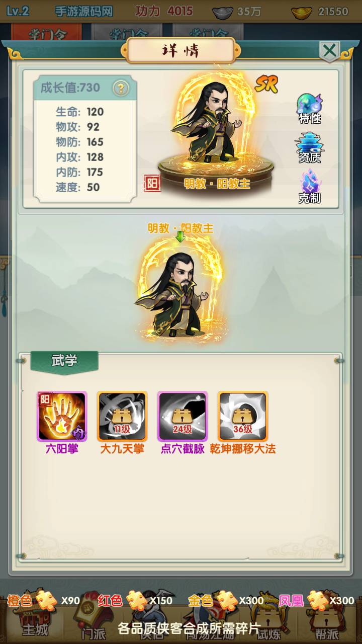362x644 pixels.
Task: Click the growth value question mark help
Action: pyautogui.click(x=120, y=88)
